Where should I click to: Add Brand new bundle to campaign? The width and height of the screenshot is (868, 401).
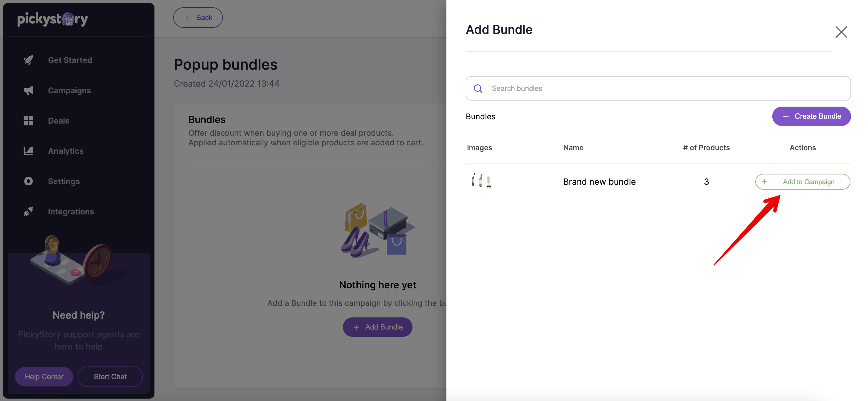point(803,182)
